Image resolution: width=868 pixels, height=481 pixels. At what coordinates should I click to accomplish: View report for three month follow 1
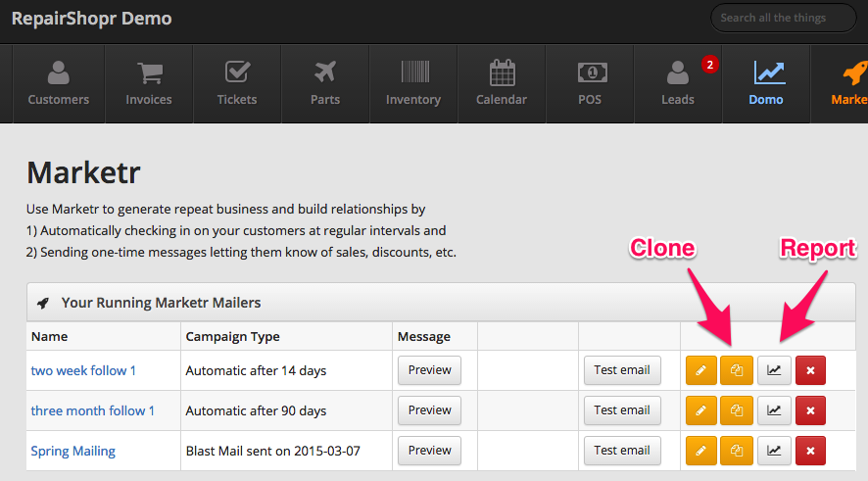[x=774, y=410]
